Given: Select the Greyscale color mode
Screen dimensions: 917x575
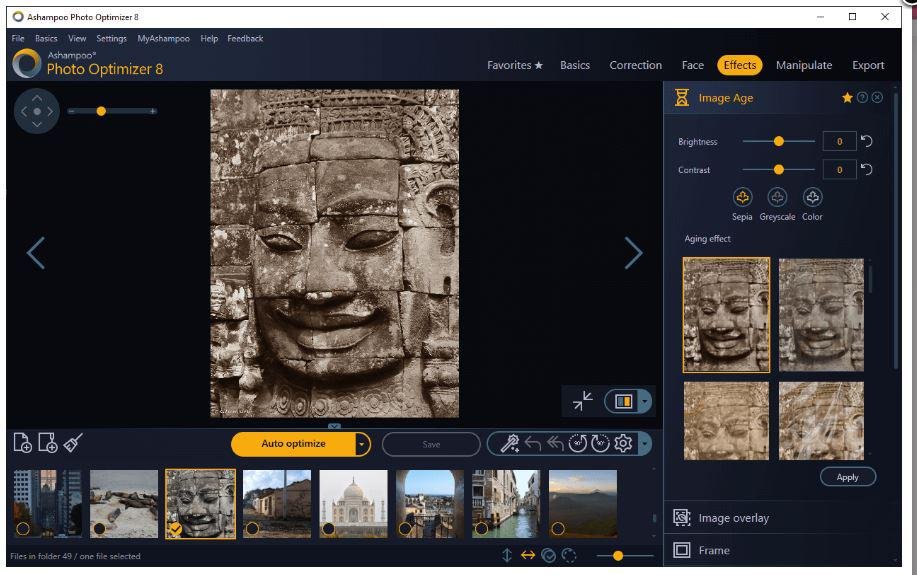Looking at the screenshot, I should click(777, 198).
